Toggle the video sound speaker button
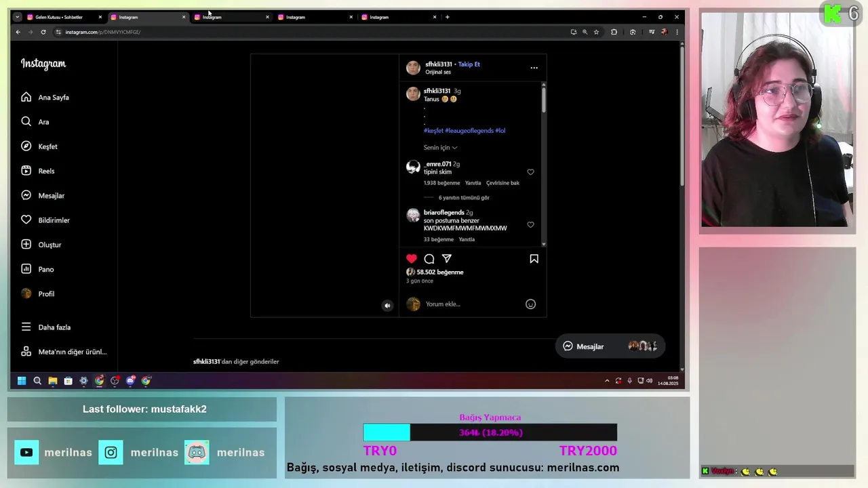Viewport: 868px width, 488px height. click(x=387, y=306)
